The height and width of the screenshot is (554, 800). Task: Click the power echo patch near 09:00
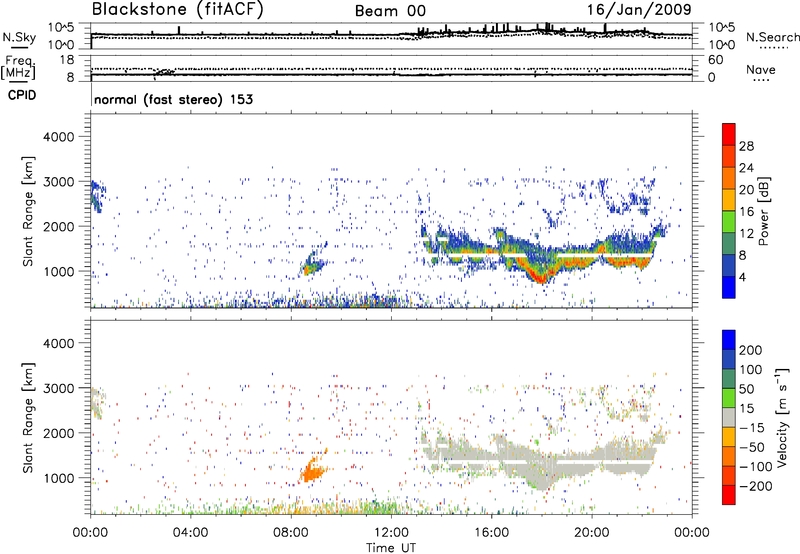click(313, 263)
